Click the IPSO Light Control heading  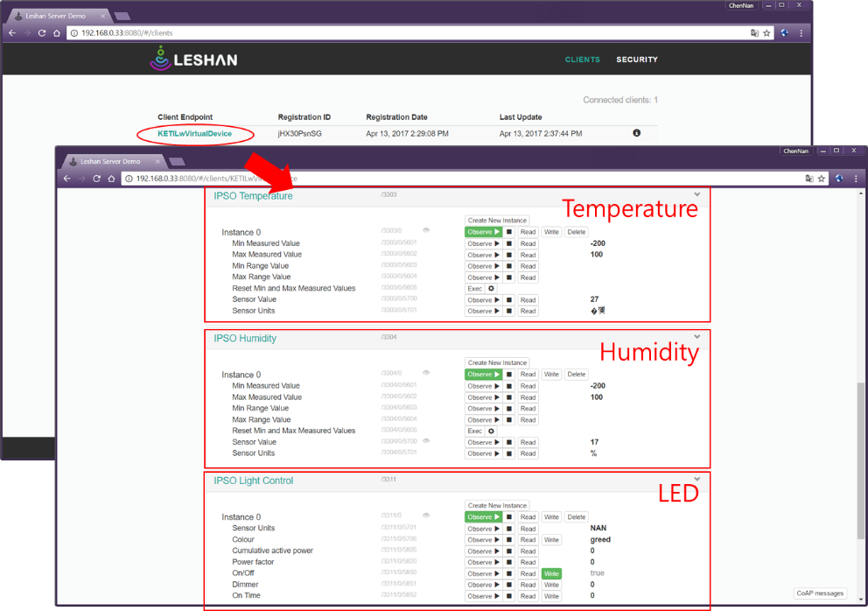[254, 481]
